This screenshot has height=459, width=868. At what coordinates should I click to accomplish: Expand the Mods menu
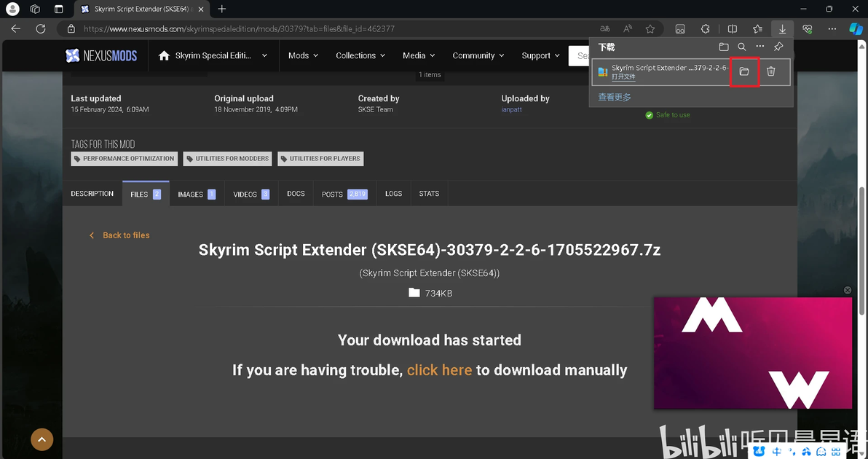pos(304,55)
